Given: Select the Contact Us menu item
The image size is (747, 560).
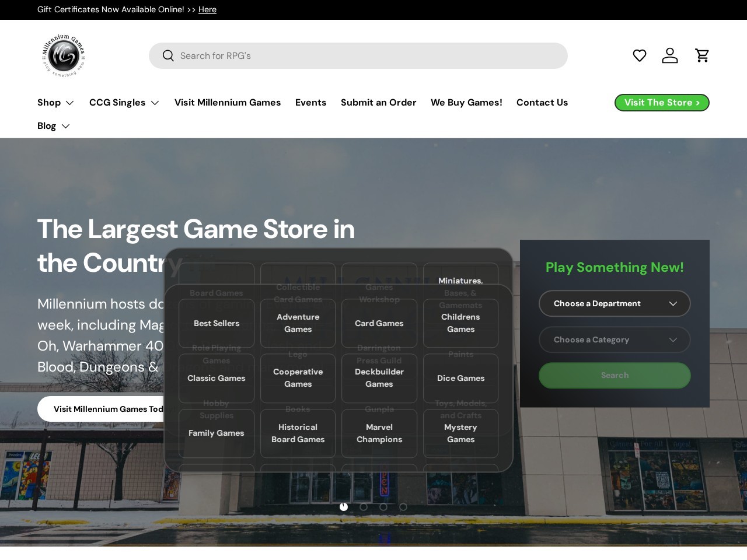Looking at the screenshot, I should [542, 102].
